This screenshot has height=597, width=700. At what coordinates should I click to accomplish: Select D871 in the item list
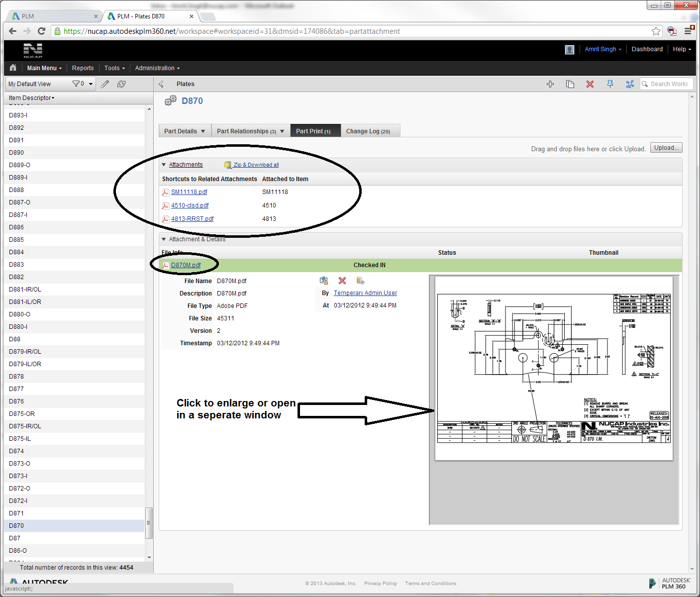click(75, 513)
